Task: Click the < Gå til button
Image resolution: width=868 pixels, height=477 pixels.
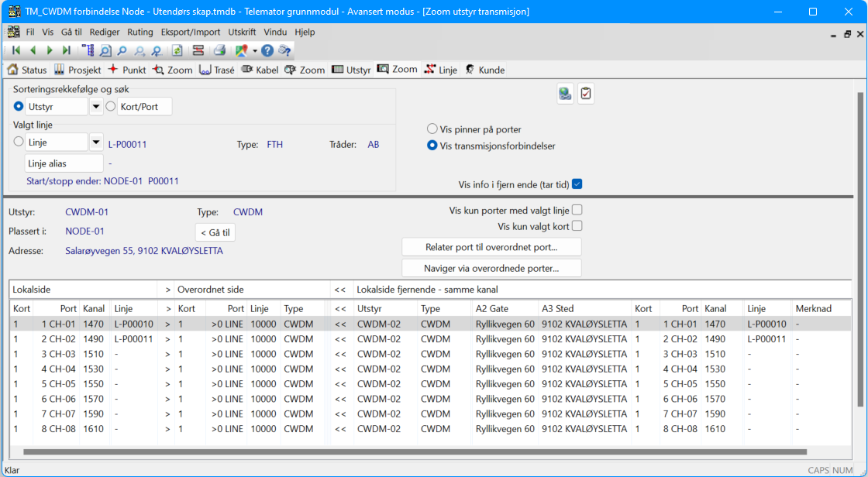Action: (x=215, y=232)
